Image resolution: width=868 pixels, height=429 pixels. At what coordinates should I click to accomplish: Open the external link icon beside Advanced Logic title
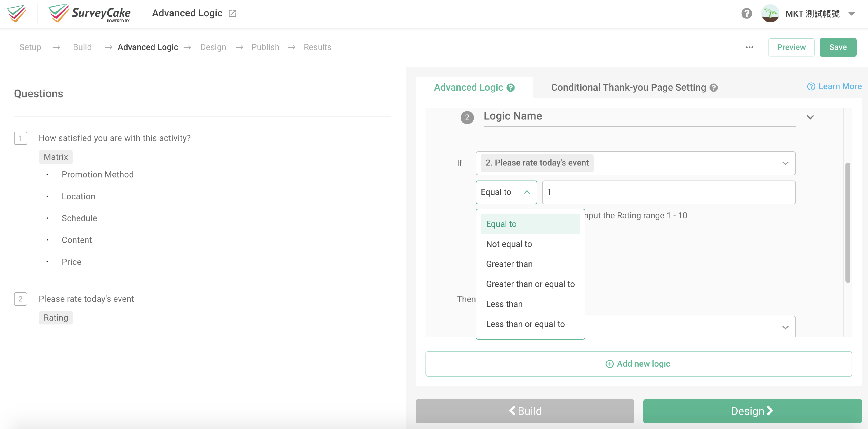click(232, 13)
